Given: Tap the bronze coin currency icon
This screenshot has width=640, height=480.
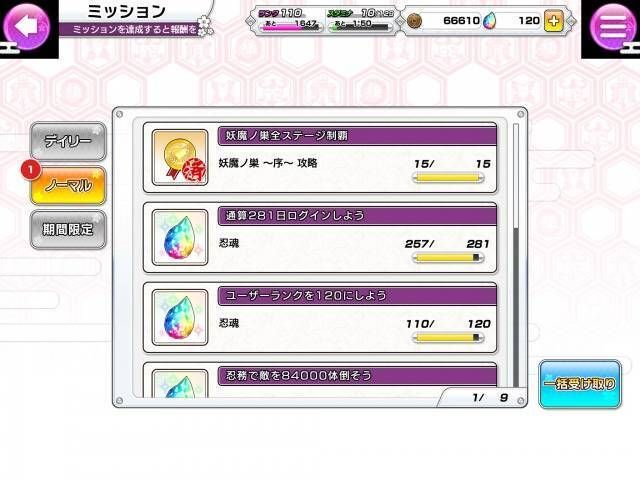Looking at the screenshot, I should click(x=414, y=21).
